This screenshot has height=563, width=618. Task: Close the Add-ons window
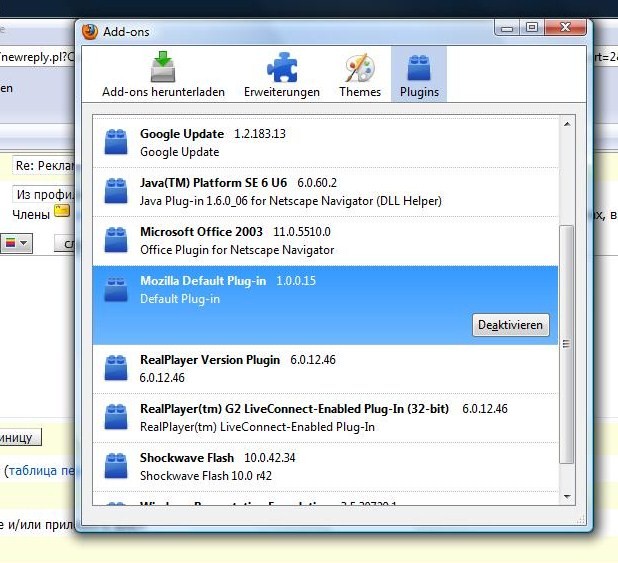[x=565, y=28]
